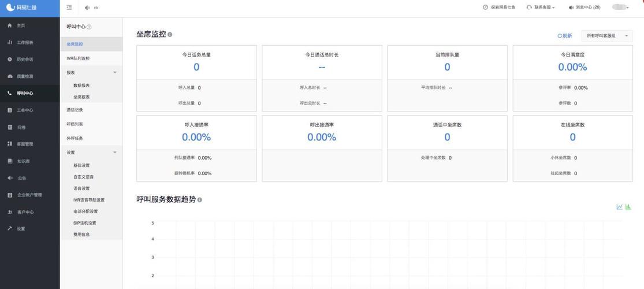The image size is (644, 289).
Task: Click the 刷新 refresh button
Action: coord(565,36)
